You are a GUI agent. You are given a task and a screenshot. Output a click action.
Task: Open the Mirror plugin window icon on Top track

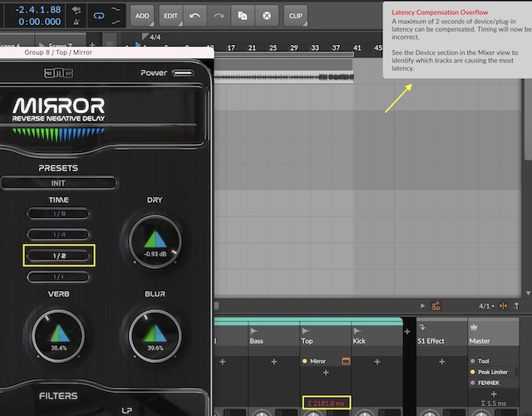click(x=346, y=362)
